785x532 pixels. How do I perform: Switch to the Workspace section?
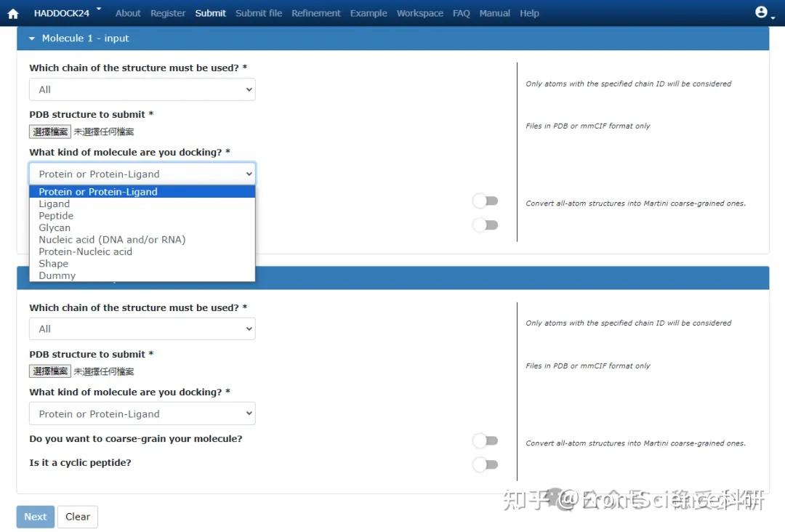(420, 12)
